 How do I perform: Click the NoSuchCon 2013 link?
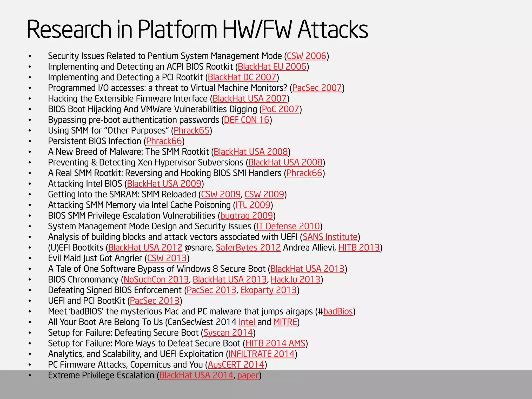click(x=156, y=280)
